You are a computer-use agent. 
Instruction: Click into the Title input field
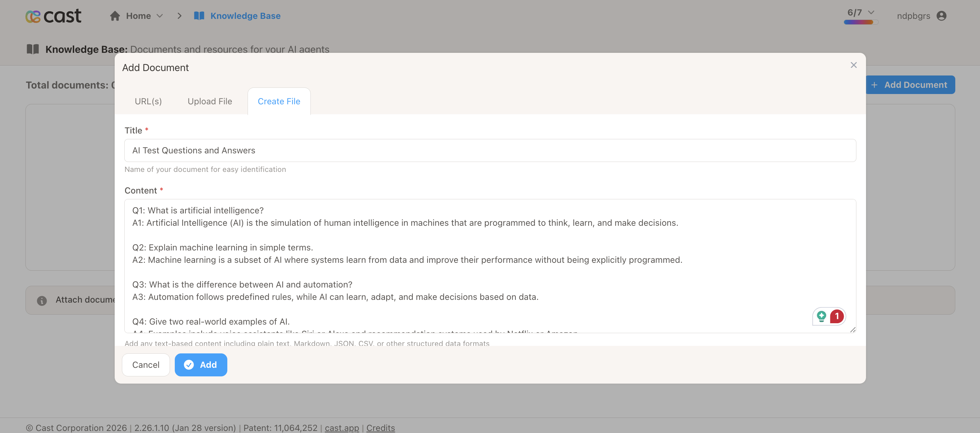(490, 151)
